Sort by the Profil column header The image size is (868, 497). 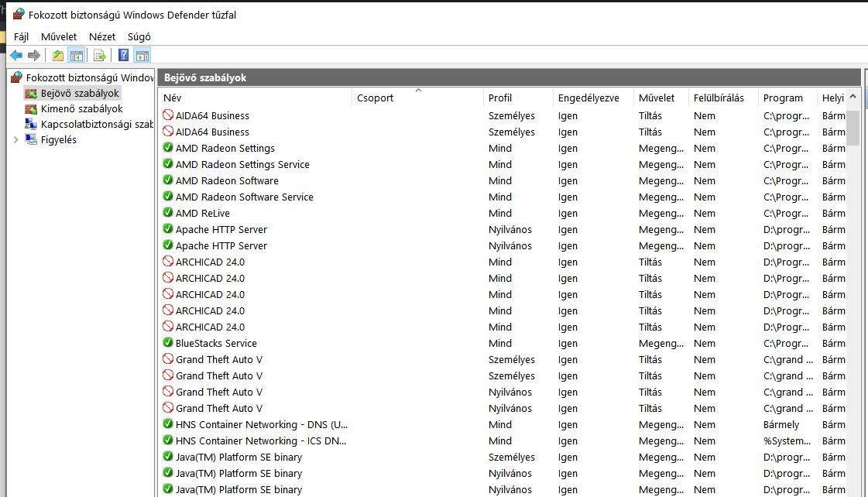[518, 98]
